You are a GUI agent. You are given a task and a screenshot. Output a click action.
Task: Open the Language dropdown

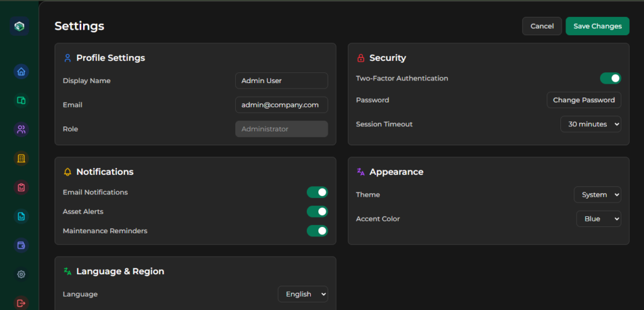[x=303, y=294]
